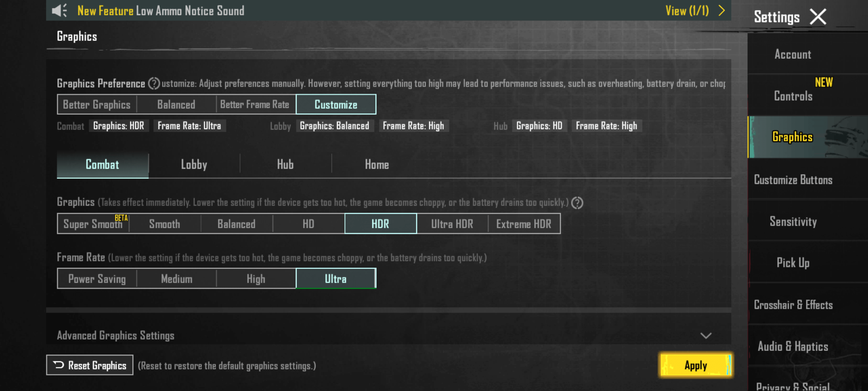Click the arrow next to View (1/1)
868x391 pixels.
(722, 11)
